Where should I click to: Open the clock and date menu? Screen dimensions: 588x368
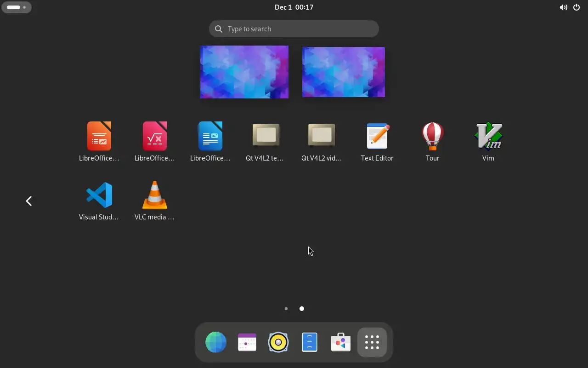click(x=294, y=7)
